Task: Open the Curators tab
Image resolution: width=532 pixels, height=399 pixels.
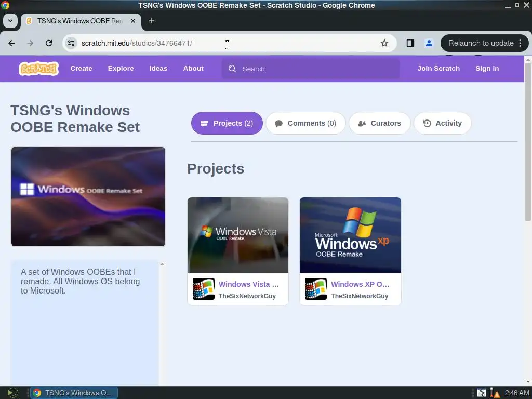Action: (380, 123)
